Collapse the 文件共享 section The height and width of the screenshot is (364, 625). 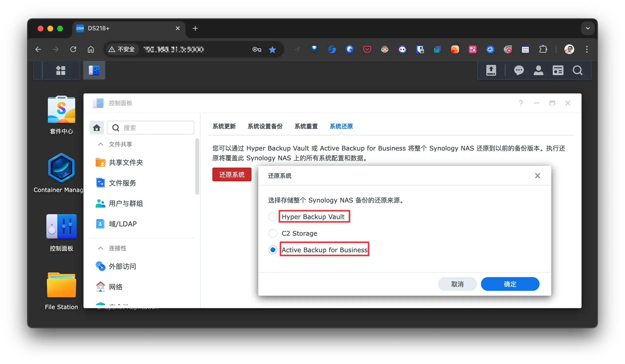[100, 144]
